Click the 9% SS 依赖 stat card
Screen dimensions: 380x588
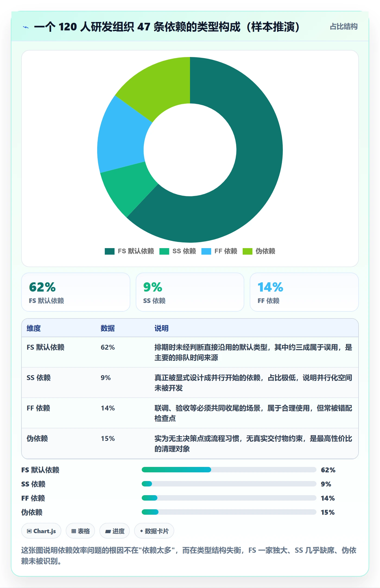point(190,292)
